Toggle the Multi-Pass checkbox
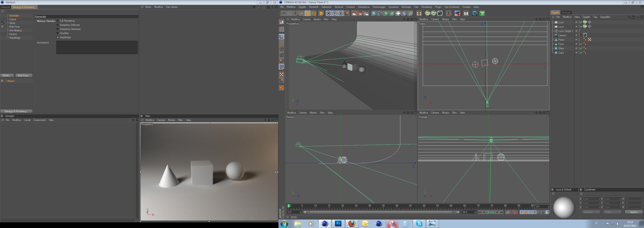 pos(2,27)
